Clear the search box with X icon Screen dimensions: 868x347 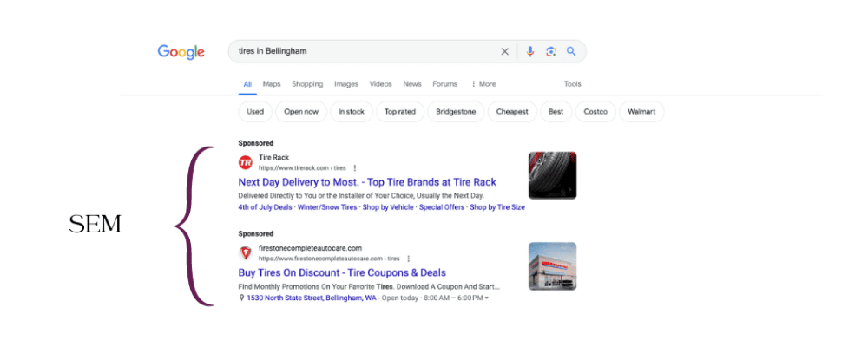coord(504,51)
